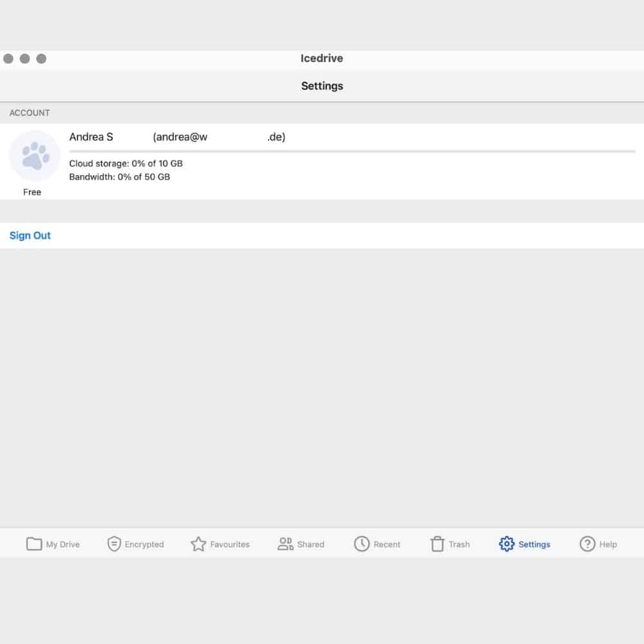Screen dimensions: 644x644
Task: View the Trash tab label
Action: tap(459, 544)
